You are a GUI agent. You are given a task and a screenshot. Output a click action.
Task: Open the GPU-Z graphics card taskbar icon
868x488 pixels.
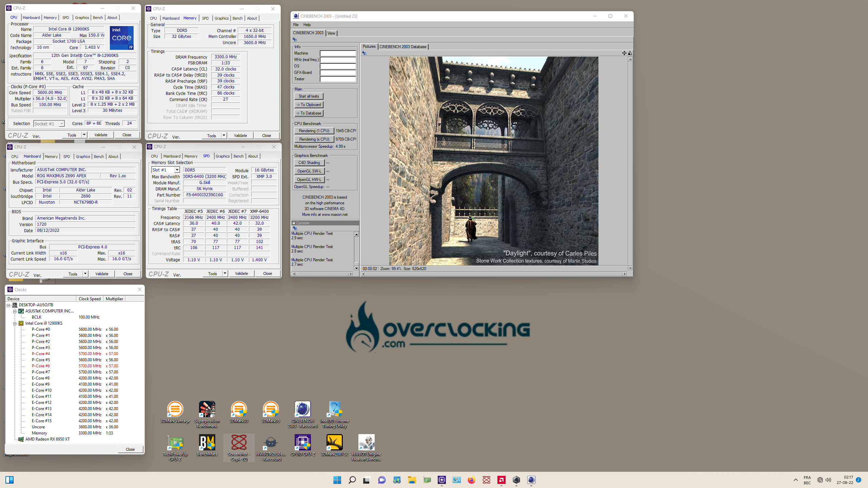point(427,480)
